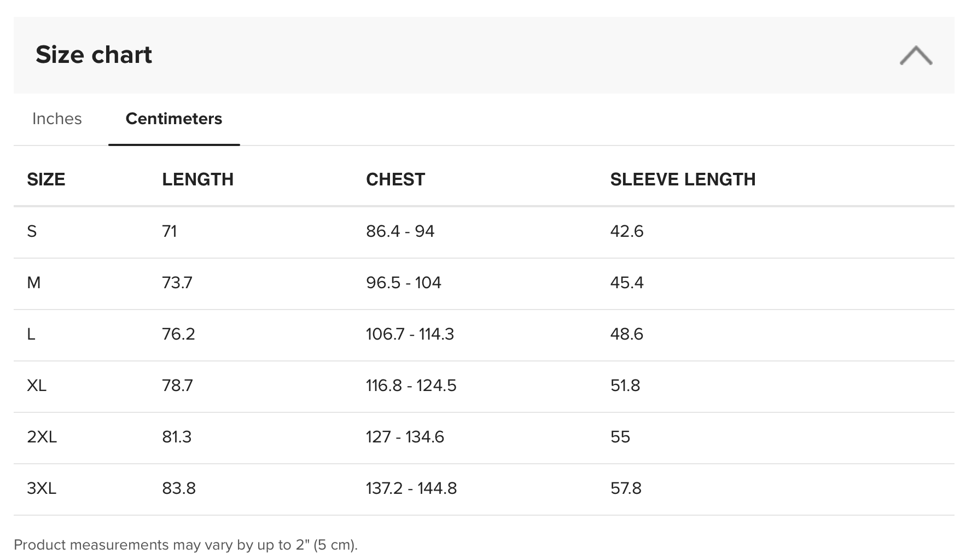966x560 pixels.
Task: Click the Size chart heading text
Action: tap(94, 55)
